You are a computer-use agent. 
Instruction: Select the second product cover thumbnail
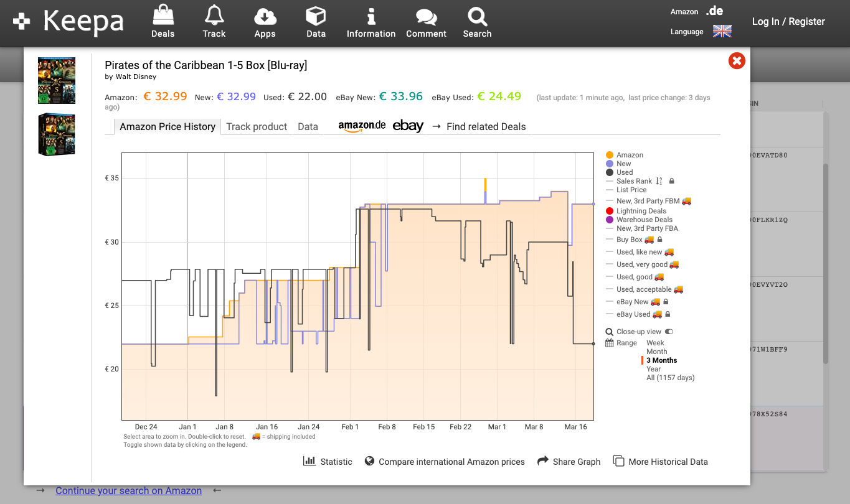pos(57,134)
